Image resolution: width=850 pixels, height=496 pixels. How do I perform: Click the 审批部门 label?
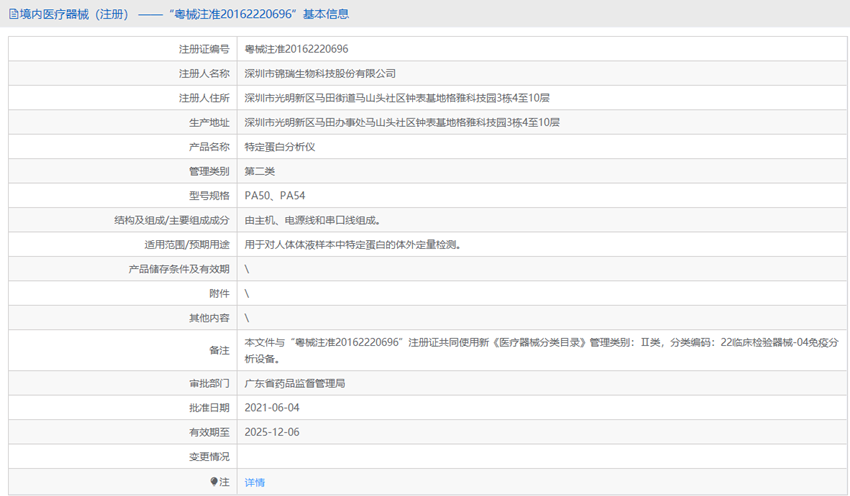click(x=209, y=383)
